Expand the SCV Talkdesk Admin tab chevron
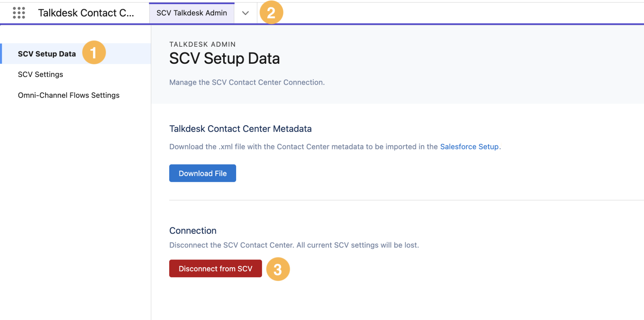 tap(245, 13)
